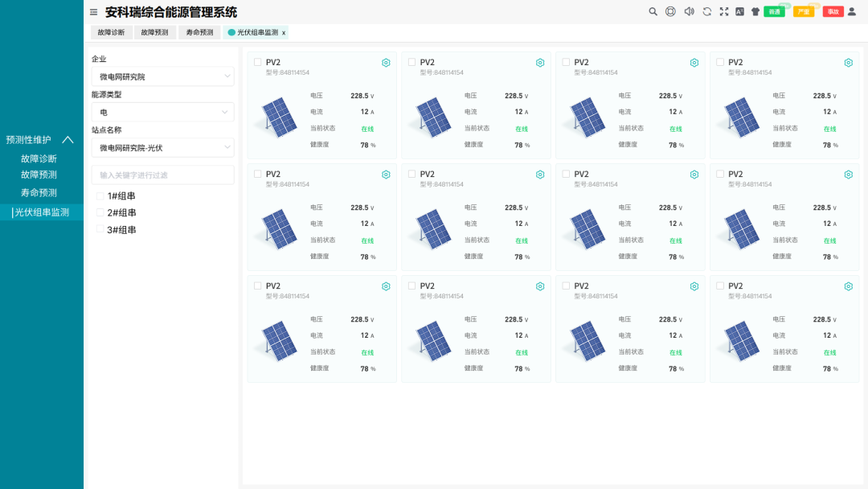Check the 1#组串 checkbox
The height and width of the screenshot is (489, 868).
pyautogui.click(x=100, y=196)
